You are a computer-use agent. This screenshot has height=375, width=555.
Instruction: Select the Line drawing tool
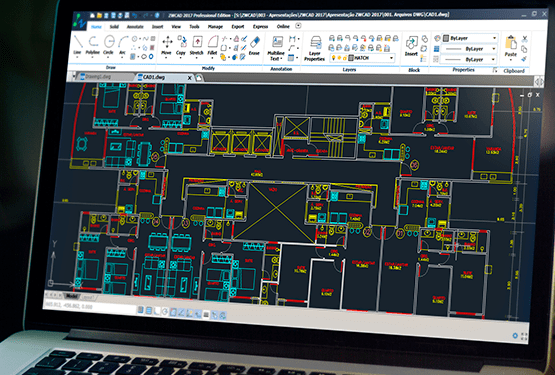tap(78, 45)
